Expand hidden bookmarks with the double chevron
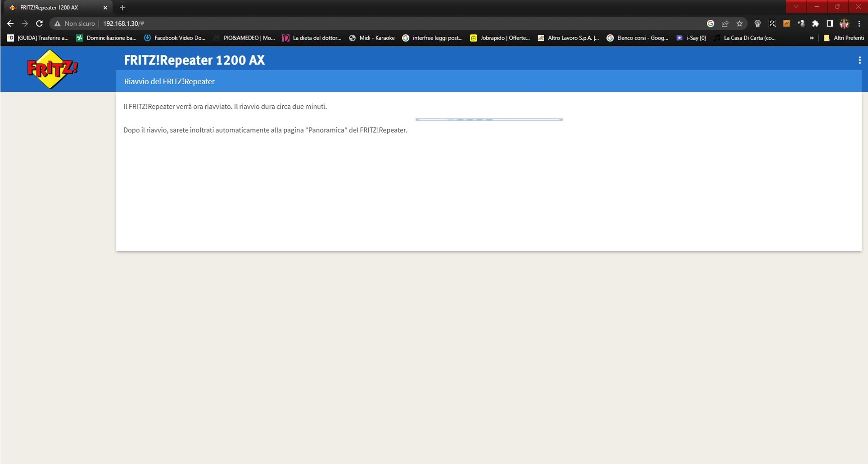Viewport: 868px width, 464px height. pyautogui.click(x=811, y=38)
